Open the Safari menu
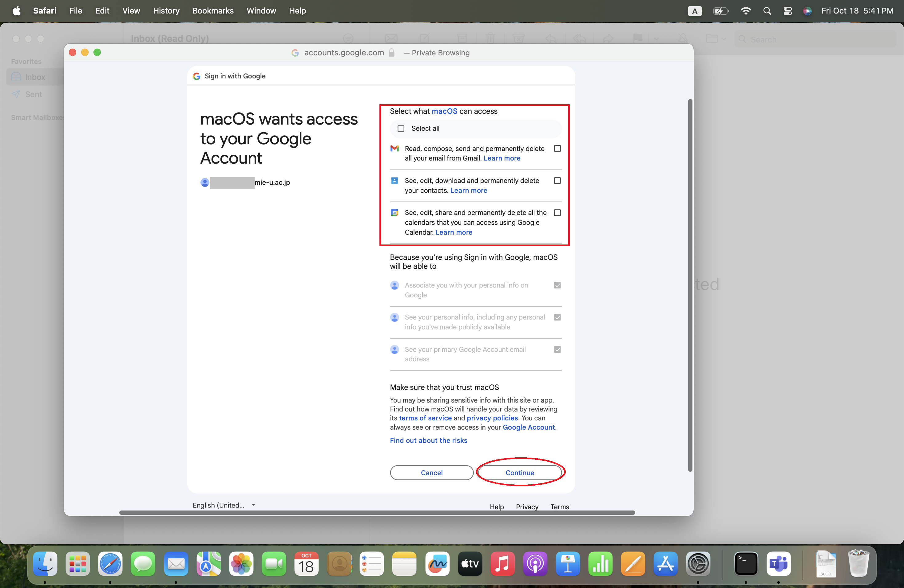 tap(45, 11)
